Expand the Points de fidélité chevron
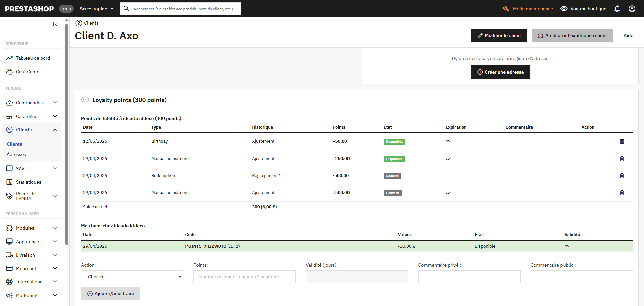This screenshot has height=306, width=644. point(55,196)
